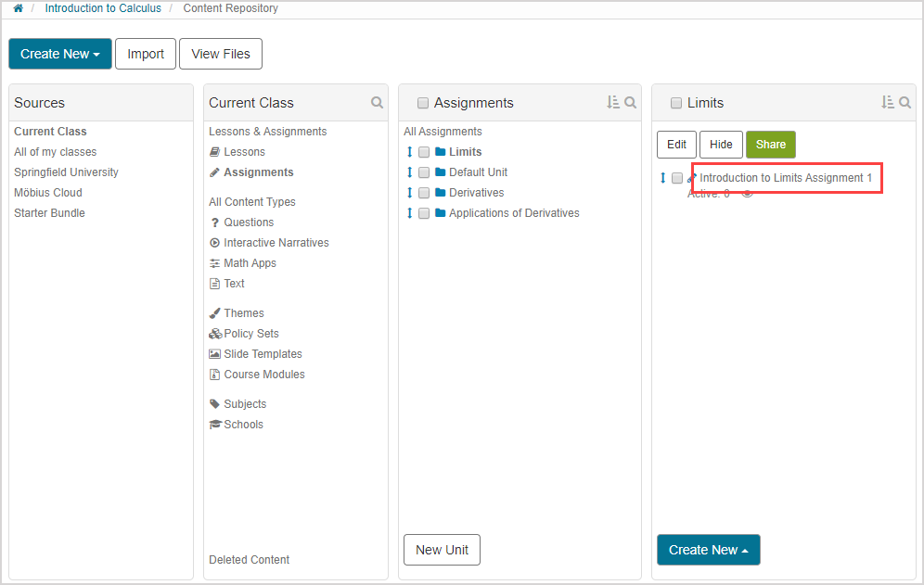
Task: Choose Möbius Cloud in Sources list
Action: [x=48, y=193]
